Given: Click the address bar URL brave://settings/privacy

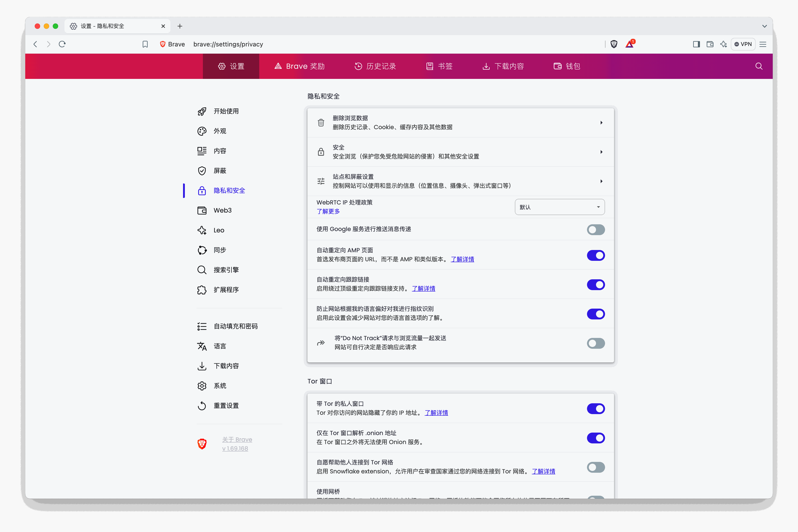Looking at the screenshot, I should pos(228,44).
